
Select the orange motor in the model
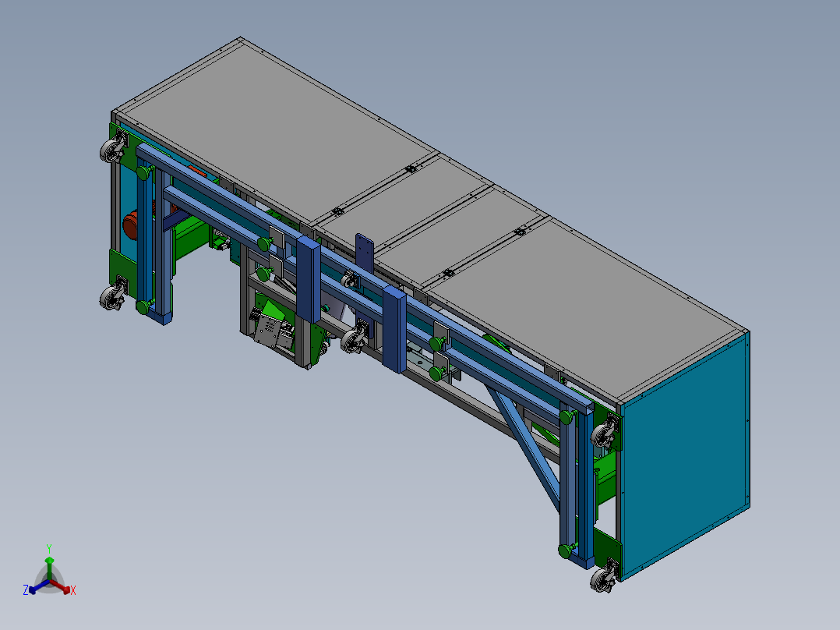click(131, 225)
